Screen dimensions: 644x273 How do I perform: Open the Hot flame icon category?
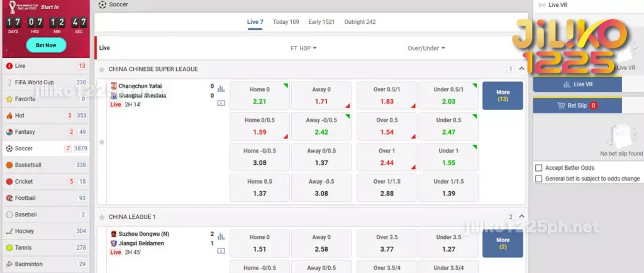click(9, 115)
